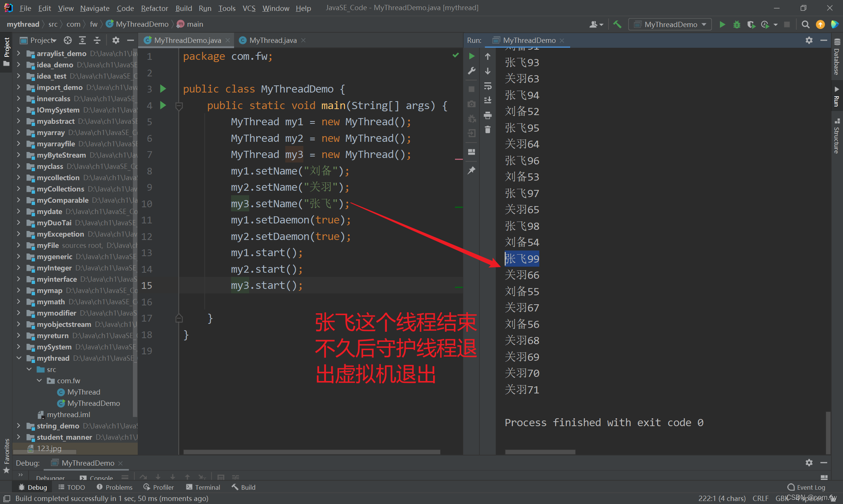Open Search Everywhere magnifier icon
The image size is (843, 504).
805,24
